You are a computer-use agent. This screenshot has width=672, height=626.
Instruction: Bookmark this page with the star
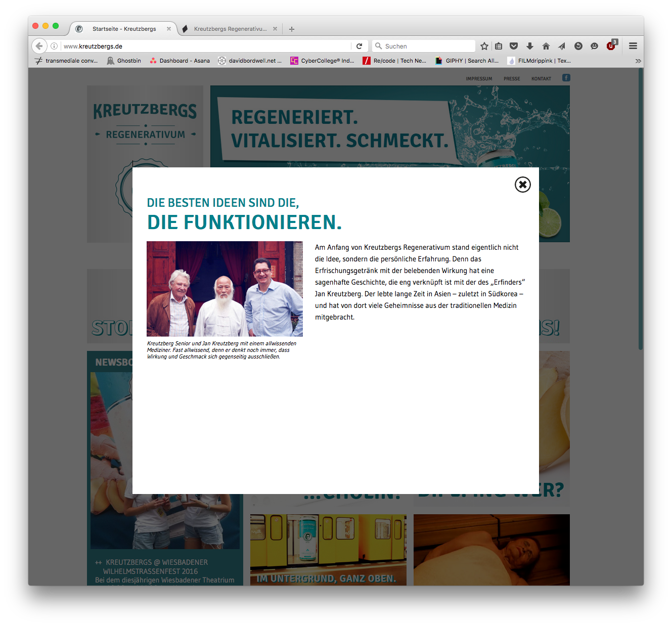[x=484, y=46]
